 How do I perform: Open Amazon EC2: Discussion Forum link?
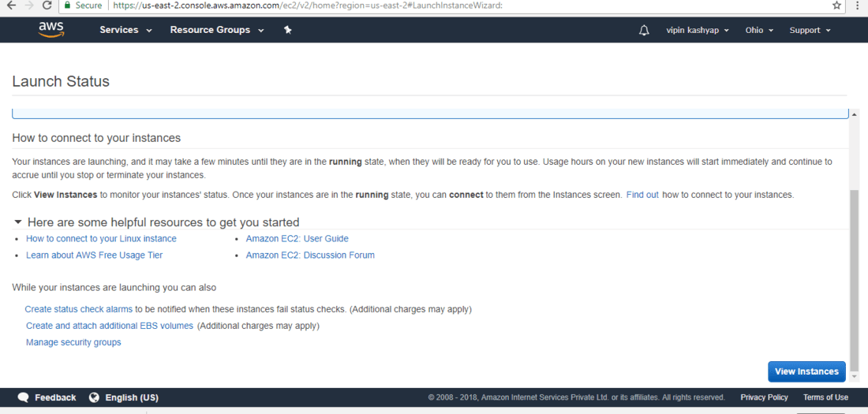(x=310, y=255)
